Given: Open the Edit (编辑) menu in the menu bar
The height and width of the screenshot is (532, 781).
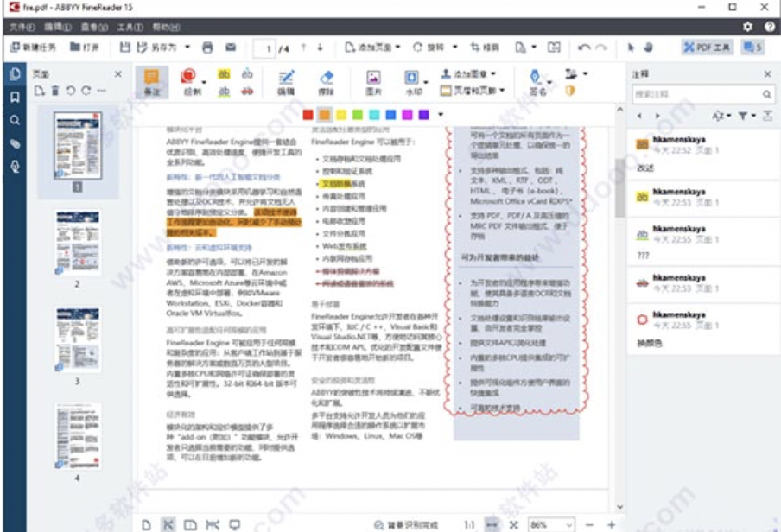Looking at the screenshot, I should pyautogui.click(x=57, y=27).
